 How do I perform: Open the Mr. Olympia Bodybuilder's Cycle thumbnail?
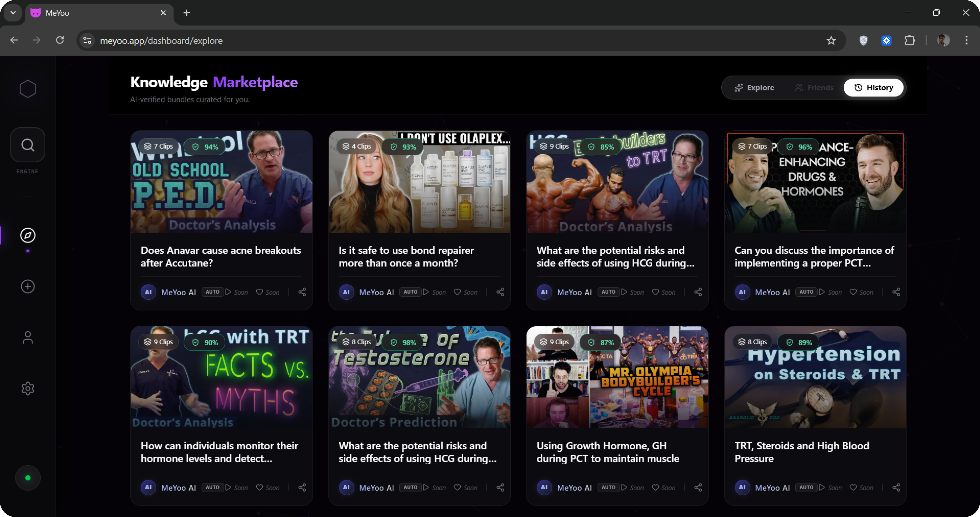pos(617,384)
